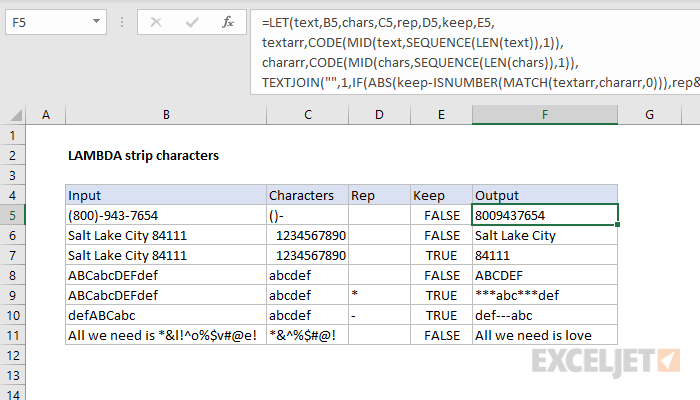Select row 4 header

tap(12, 195)
